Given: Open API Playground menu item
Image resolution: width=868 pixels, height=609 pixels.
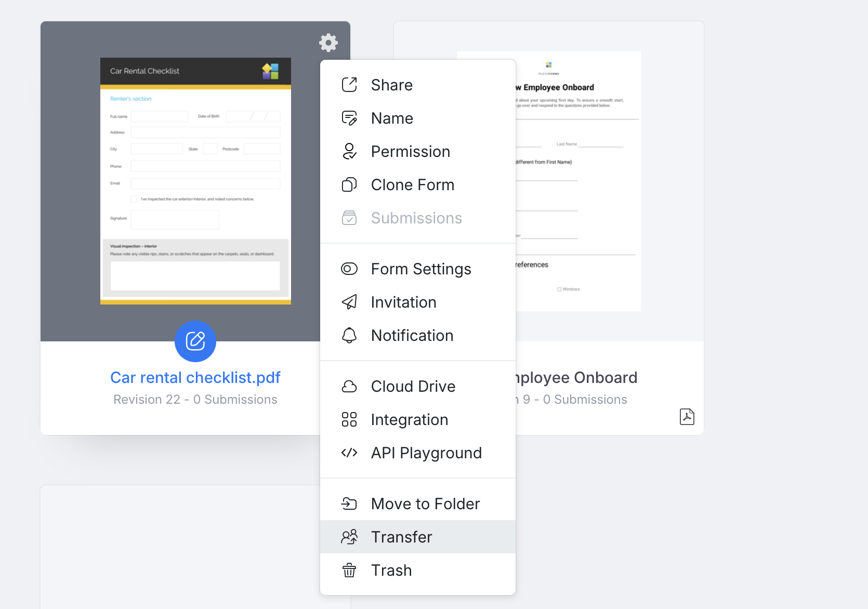Looking at the screenshot, I should (426, 453).
